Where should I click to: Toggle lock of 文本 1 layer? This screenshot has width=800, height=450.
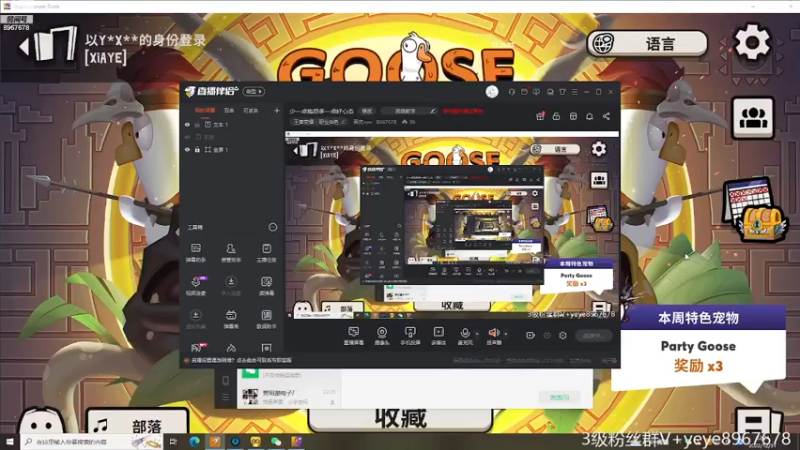pyautogui.click(x=197, y=124)
